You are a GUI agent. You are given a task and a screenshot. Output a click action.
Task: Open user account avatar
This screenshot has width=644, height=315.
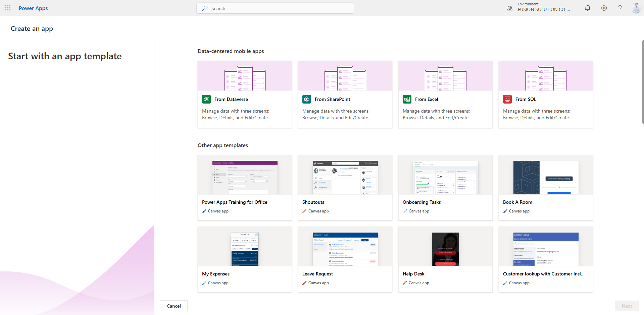636,8
